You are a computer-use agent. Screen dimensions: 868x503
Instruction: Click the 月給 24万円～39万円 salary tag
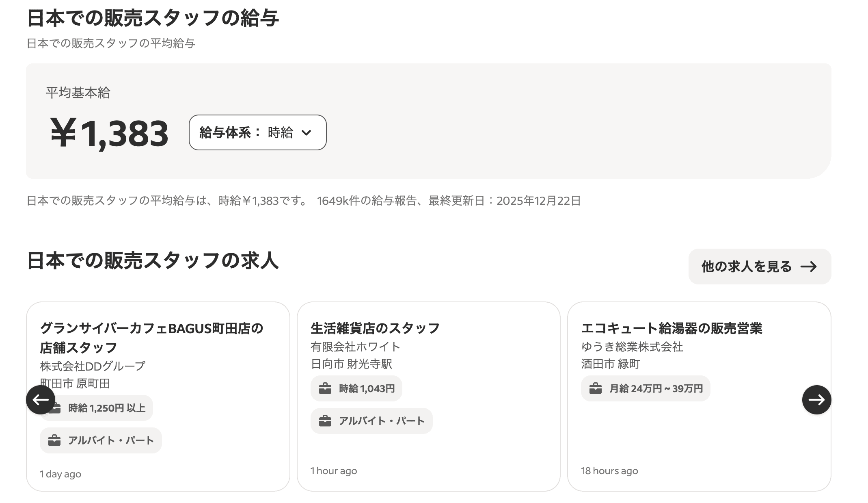coord(655,389)
